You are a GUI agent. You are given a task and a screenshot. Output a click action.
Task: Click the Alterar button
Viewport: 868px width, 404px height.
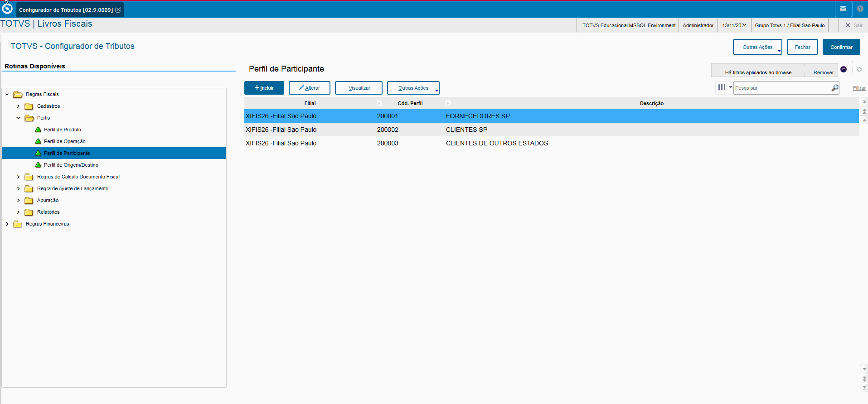(310, 88)
